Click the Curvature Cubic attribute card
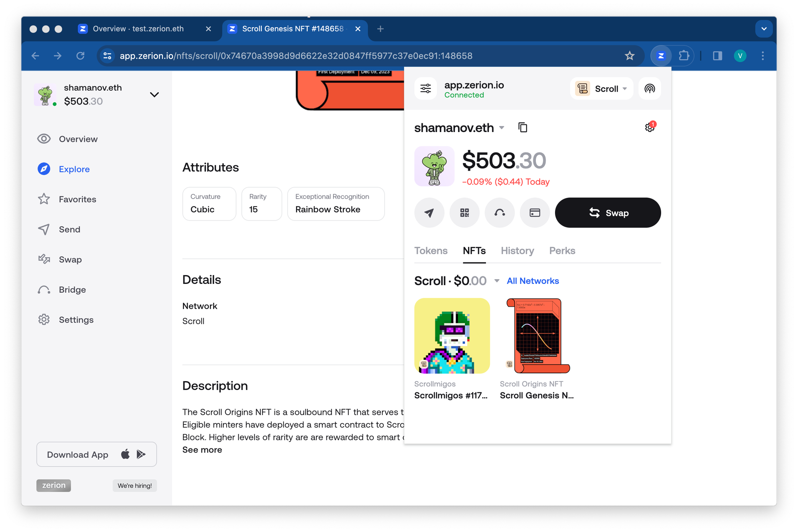This screenshot has height=532, width=798. pos(209,204)
